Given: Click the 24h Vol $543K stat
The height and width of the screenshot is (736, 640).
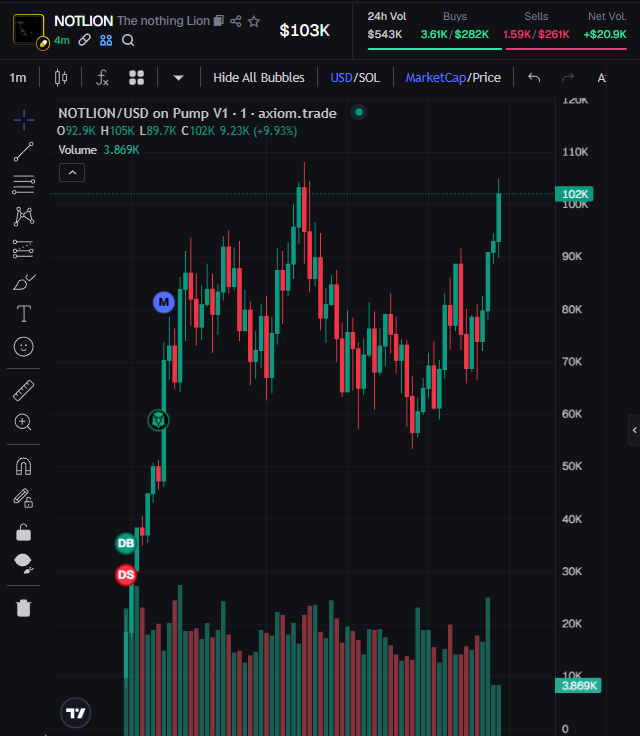Looking at the screenshot, I should coord(386,25).
